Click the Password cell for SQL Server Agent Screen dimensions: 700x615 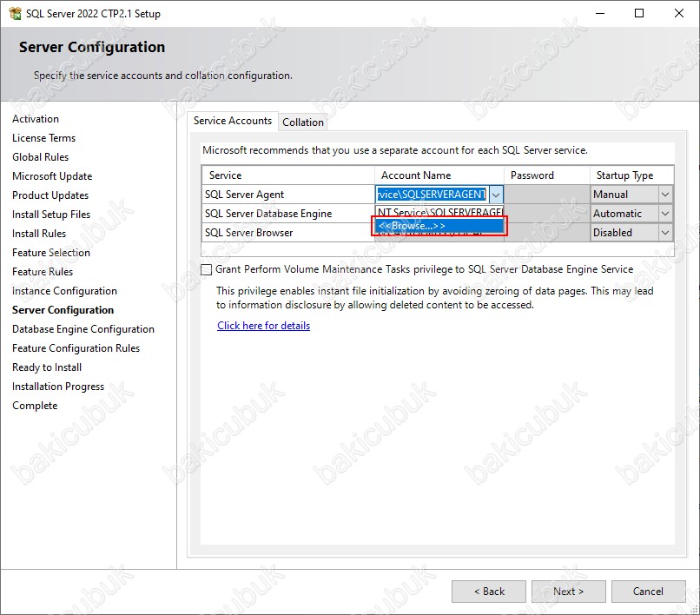click(x=547, y=195)
